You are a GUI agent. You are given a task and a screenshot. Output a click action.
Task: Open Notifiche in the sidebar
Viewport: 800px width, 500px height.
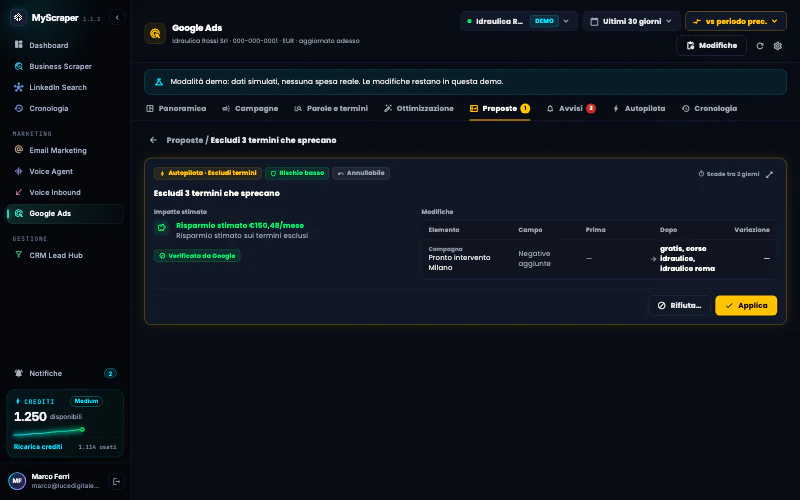[65, 373]
